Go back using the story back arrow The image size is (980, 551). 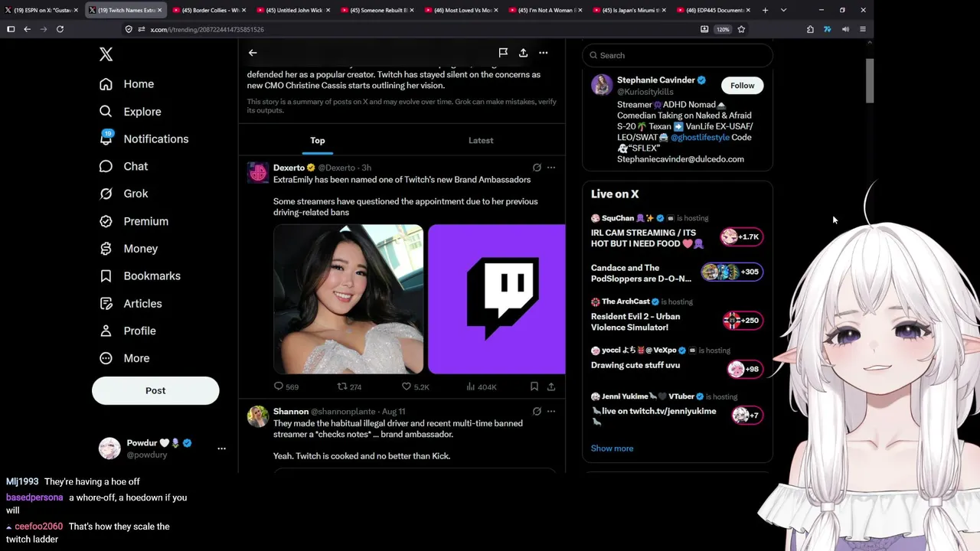click(x=253, y=53)
